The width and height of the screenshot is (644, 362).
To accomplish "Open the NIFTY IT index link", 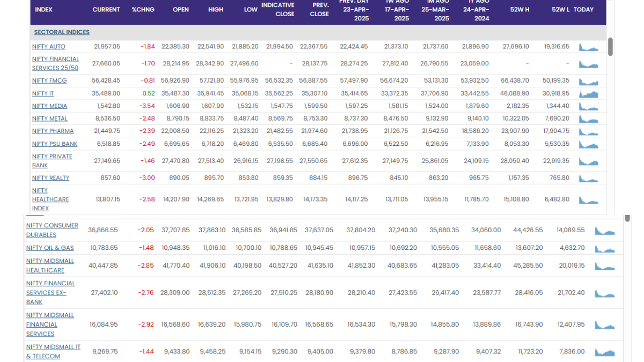I will pyautogui.click(x=43, y=93).
